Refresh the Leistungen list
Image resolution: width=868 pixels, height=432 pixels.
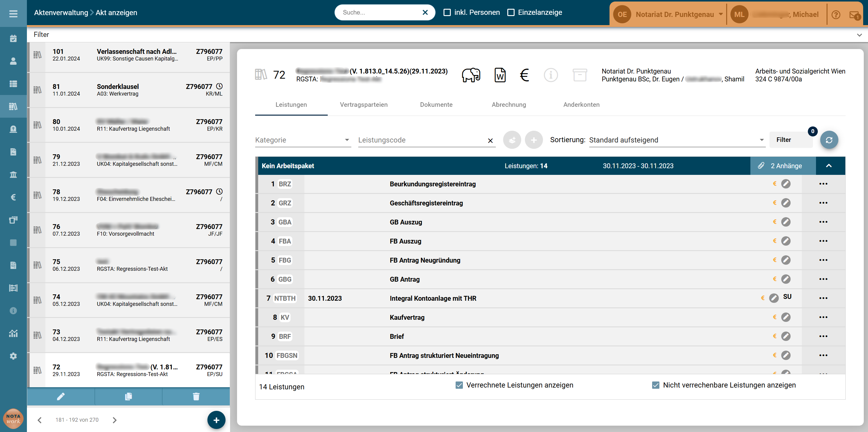[829, 140]
